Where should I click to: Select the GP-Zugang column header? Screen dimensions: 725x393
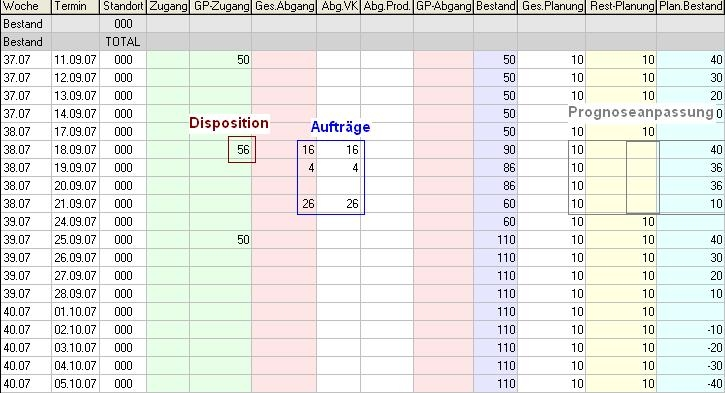(221, 6)
